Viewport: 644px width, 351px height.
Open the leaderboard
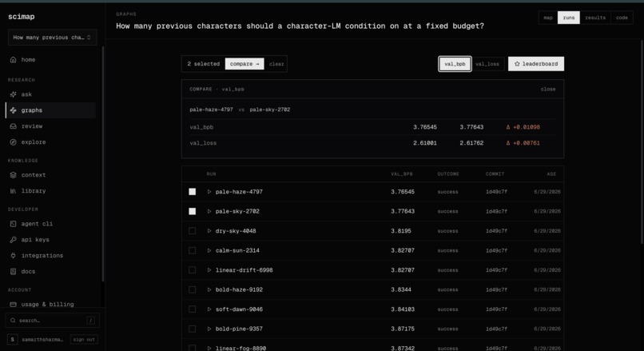pyautogui.click(x=536, y=64)
